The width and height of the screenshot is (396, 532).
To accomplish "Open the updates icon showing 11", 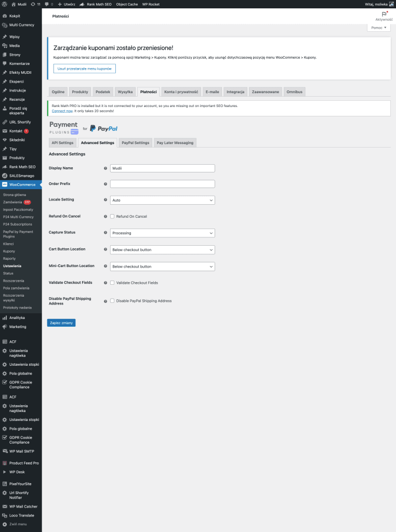I will (33, 4).
